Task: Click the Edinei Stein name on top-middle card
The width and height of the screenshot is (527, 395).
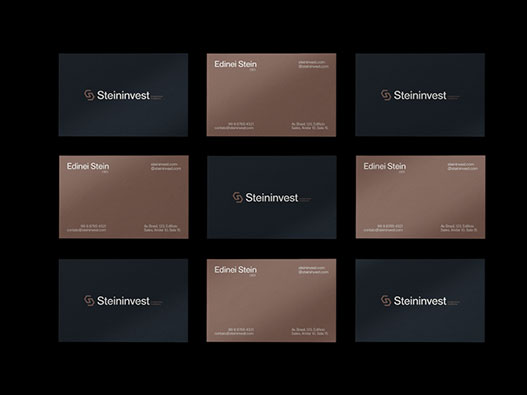Action: [x=235, y=64]
